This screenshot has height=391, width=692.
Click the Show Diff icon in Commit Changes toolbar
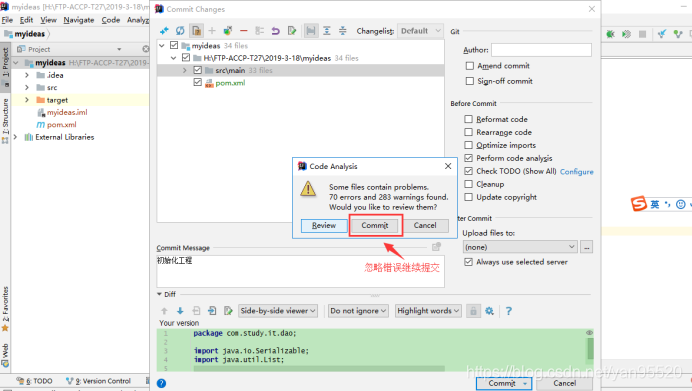point(164,31)
